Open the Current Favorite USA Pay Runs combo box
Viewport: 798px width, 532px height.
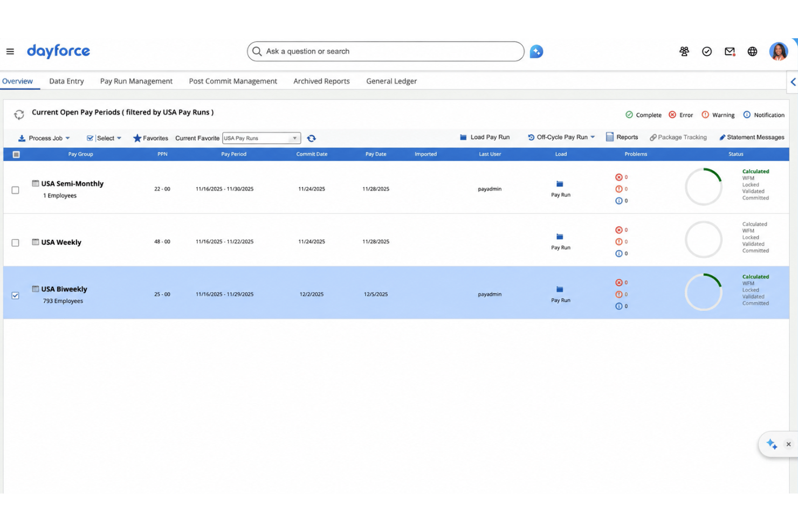[262, 138]
